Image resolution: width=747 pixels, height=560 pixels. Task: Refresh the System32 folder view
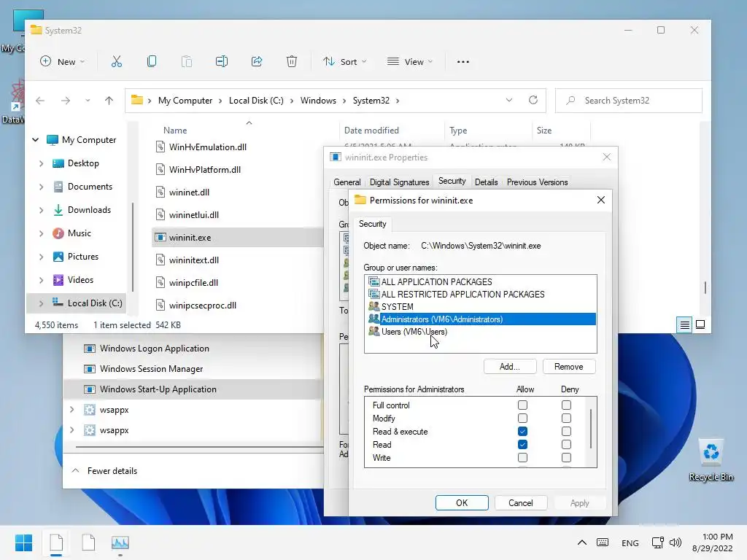click(533, 100)
